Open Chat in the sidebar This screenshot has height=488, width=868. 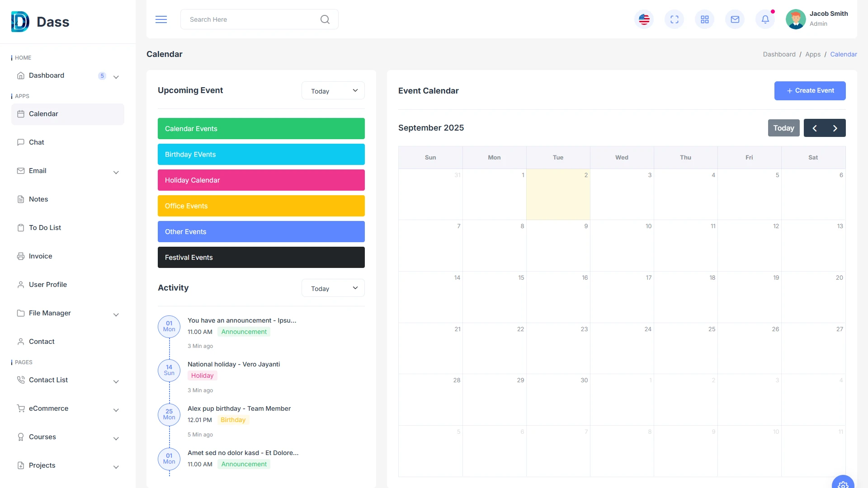(68, 142)
